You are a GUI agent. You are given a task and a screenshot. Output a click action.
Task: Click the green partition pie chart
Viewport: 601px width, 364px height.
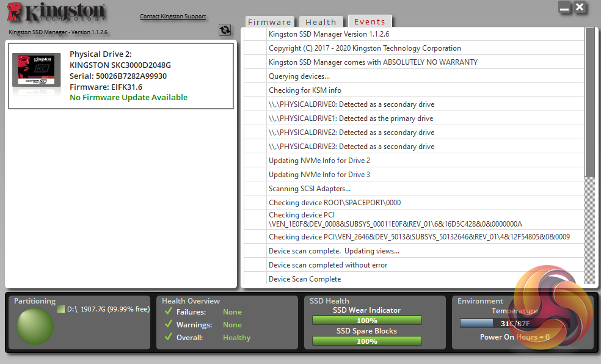click(35, 327)
